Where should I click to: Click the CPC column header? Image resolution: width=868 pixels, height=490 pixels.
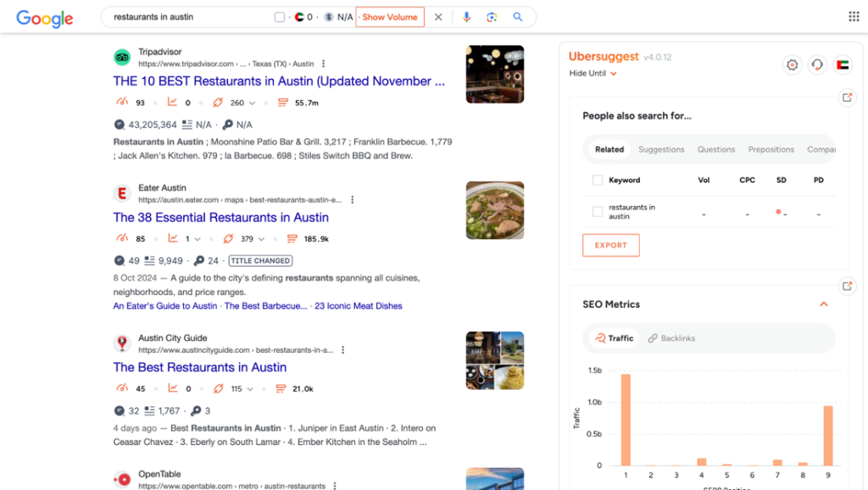(747, 180)
